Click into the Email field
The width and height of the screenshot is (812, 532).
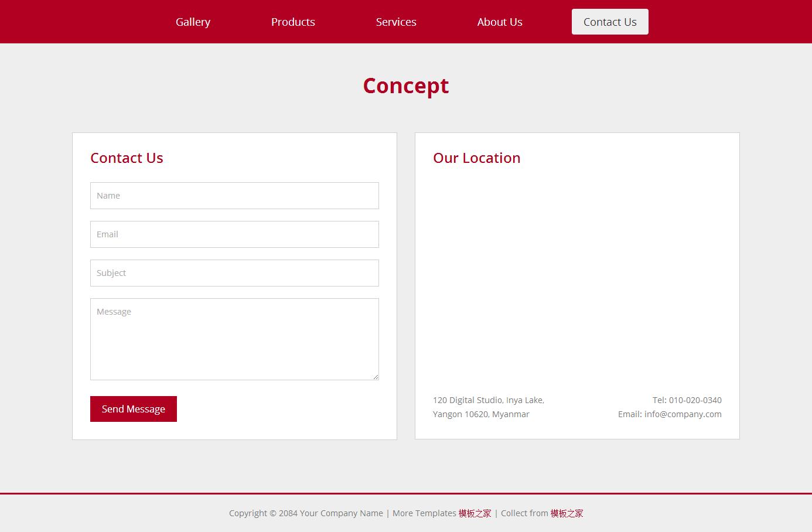point(234,234)
